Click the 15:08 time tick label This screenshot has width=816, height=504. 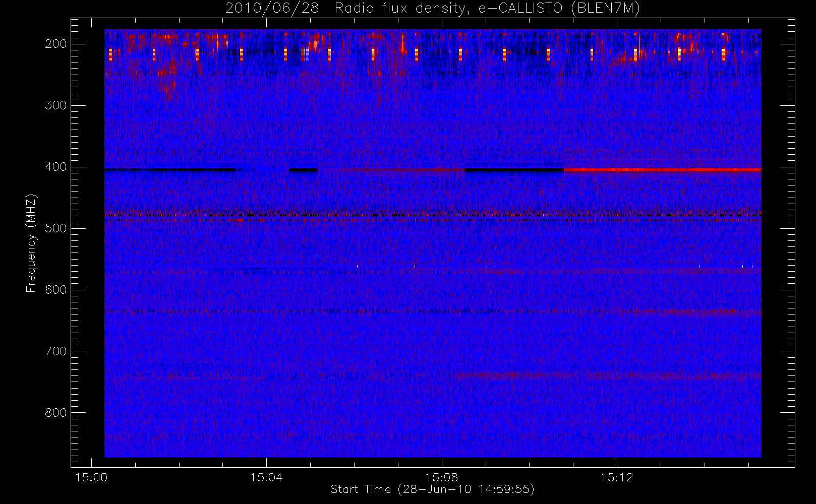click(x=442, y=477)
